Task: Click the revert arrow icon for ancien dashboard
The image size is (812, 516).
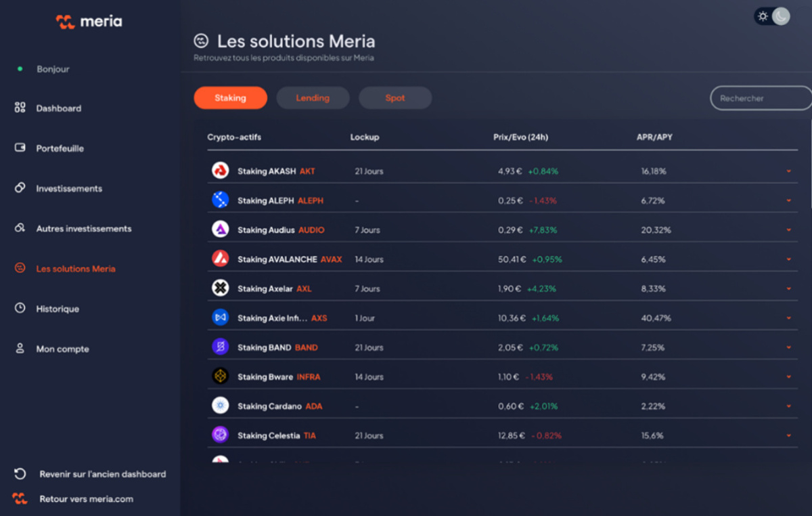Action: [x=20, y=474]
